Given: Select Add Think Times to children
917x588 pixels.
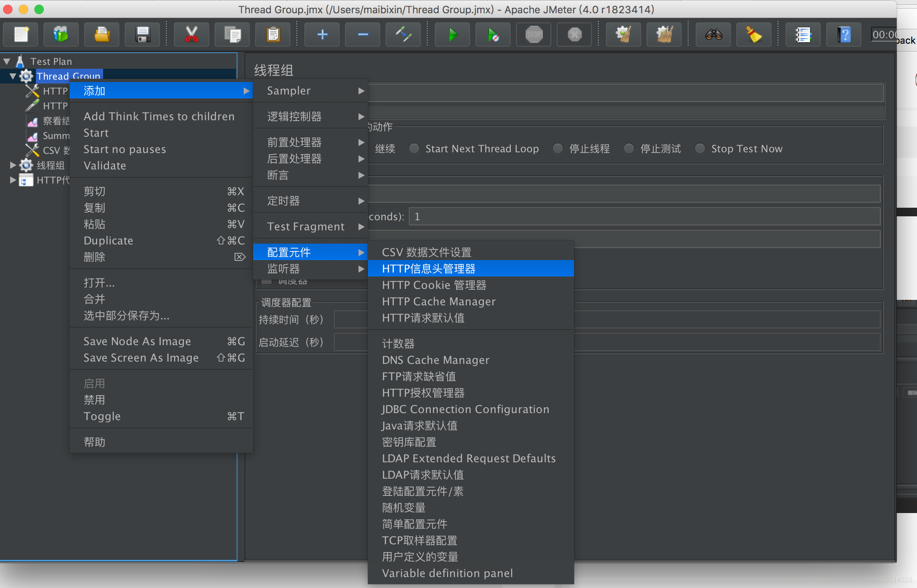Looking at the screenshot, I should point(161,116).
